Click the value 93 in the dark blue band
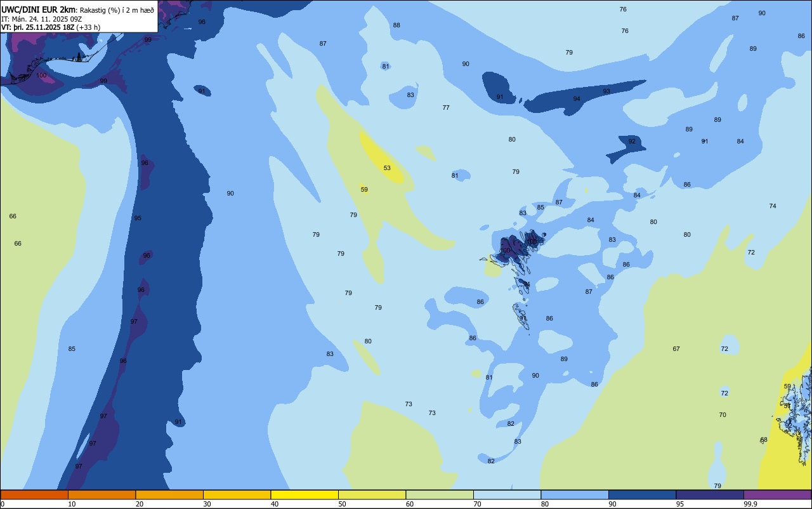The width and height of the screenshot is (812, 509). 606,91
